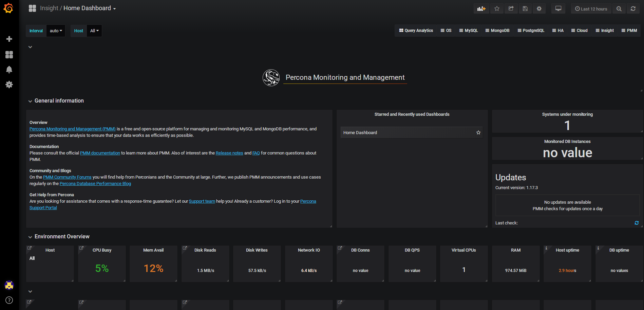Open the Configuration gear in sidebar
The height and width of the screenshot is (310, 644).
click(9, 85)
